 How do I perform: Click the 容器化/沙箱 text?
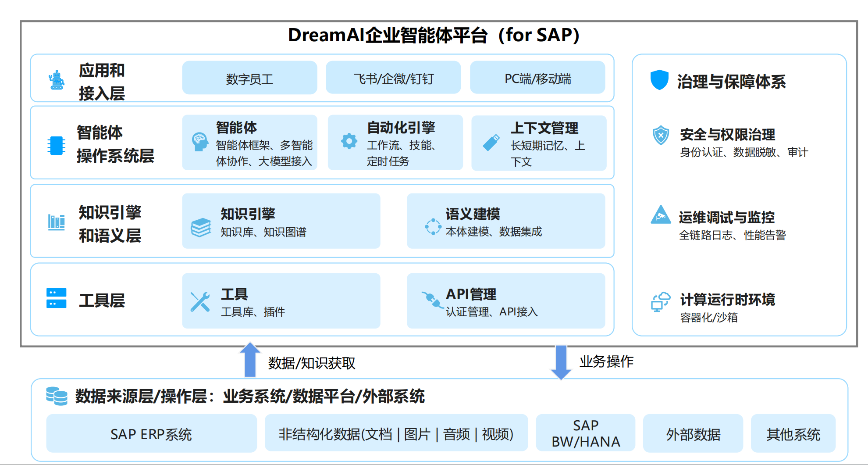coord(709,317)
